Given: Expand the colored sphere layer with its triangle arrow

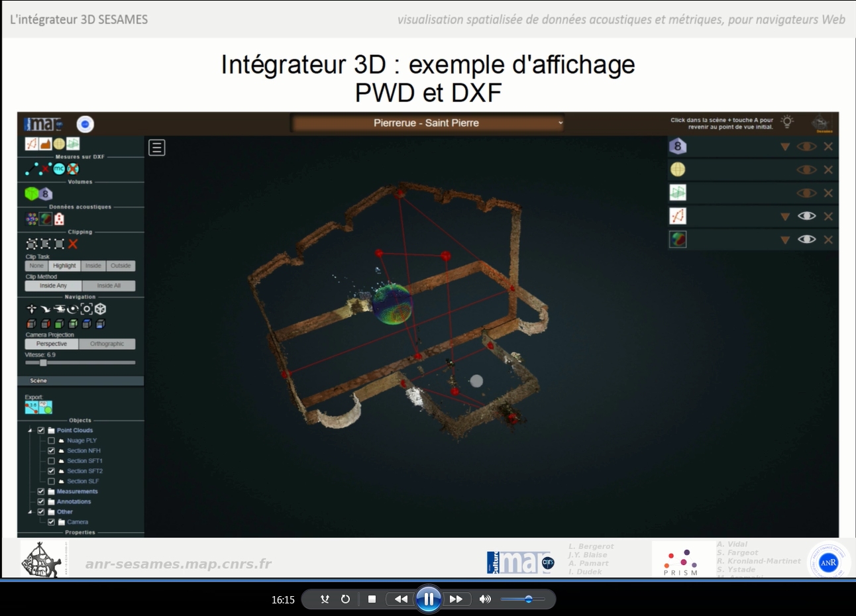Looking at the screenshot, I should 785,240.
